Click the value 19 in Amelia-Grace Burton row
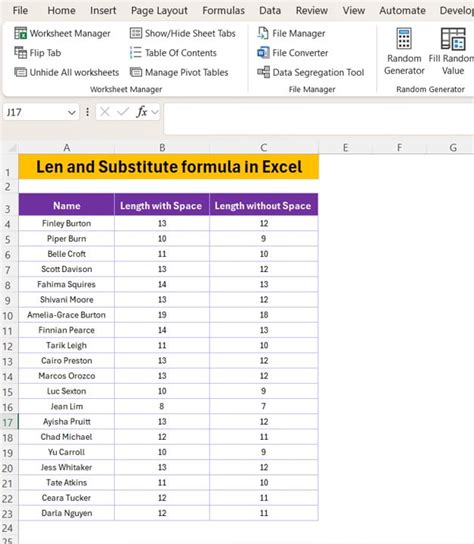 (162, 315)
